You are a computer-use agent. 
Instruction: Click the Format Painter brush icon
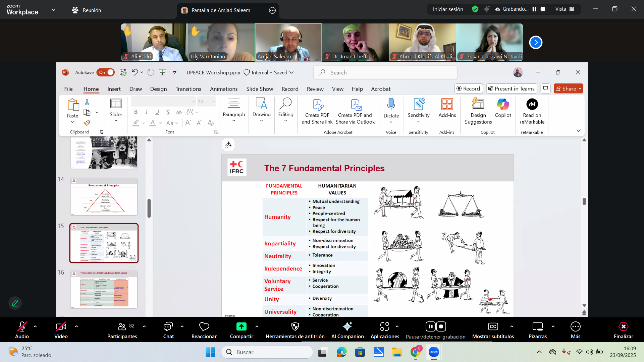click(87, 123)
